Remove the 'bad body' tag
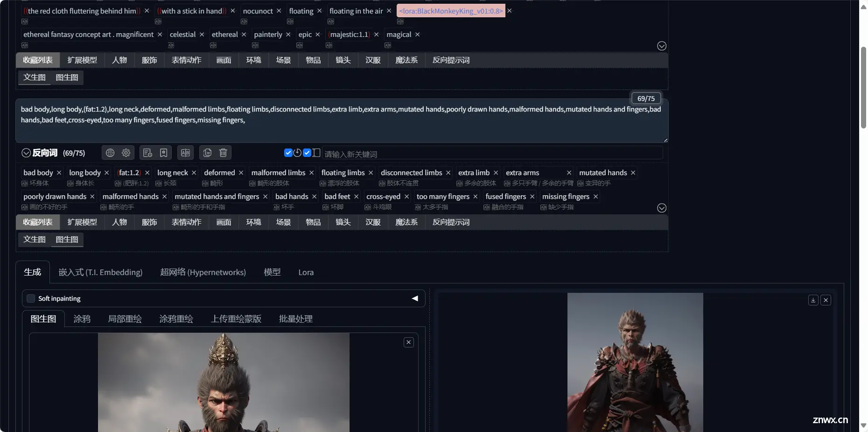The width and height of the screenshot is (868, 432). (x=59, y=173)
